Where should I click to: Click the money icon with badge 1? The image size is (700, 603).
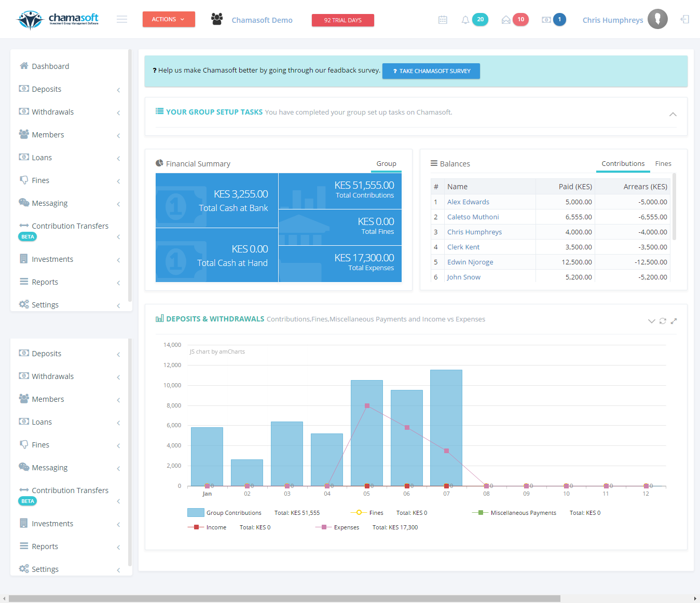tap(546, 20)
